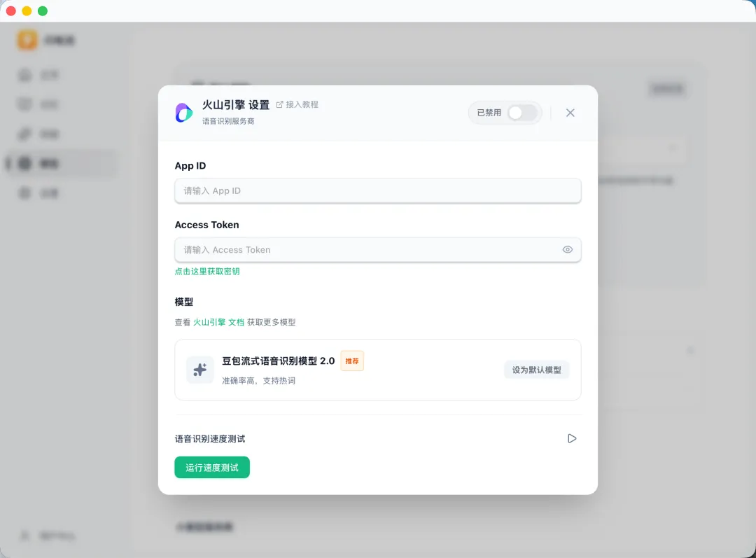The image size is (756, 558).
Task: Click the 运行速度测试 button
Action: [212, 467]
